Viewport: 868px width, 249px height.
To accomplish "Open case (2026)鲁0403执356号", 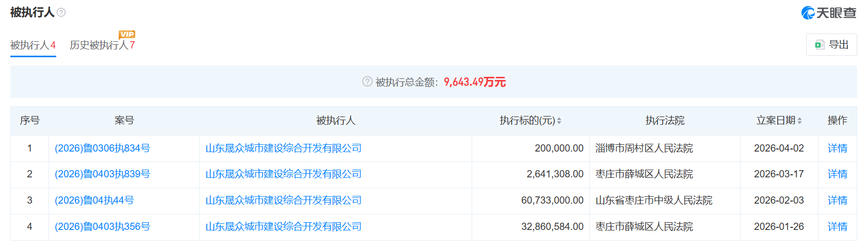I will 102,227.
